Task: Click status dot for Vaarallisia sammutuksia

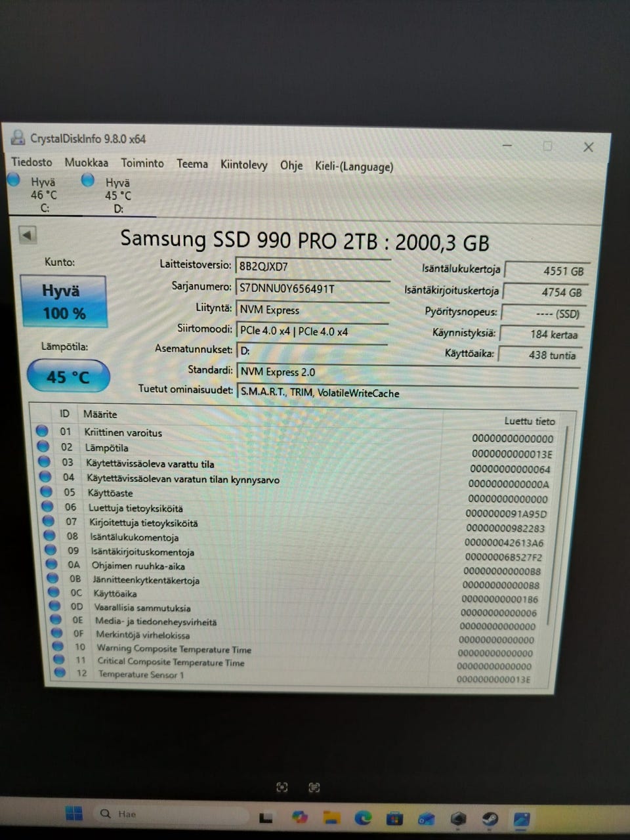Action: pos(56,606)
